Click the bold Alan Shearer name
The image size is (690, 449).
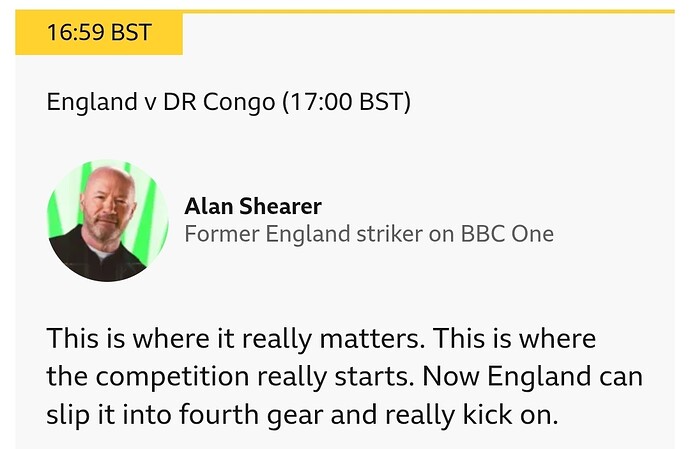click(253, 206)
